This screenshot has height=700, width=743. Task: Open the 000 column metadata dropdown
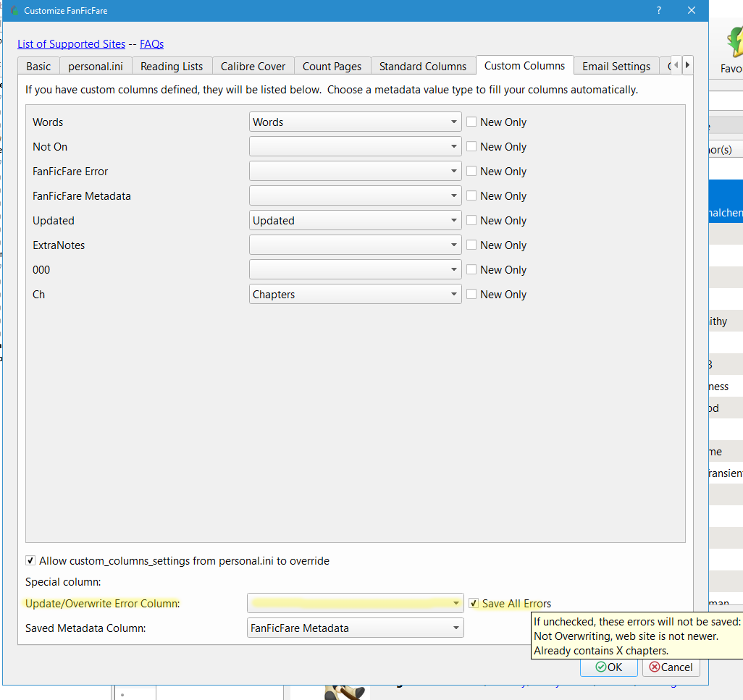356,269
